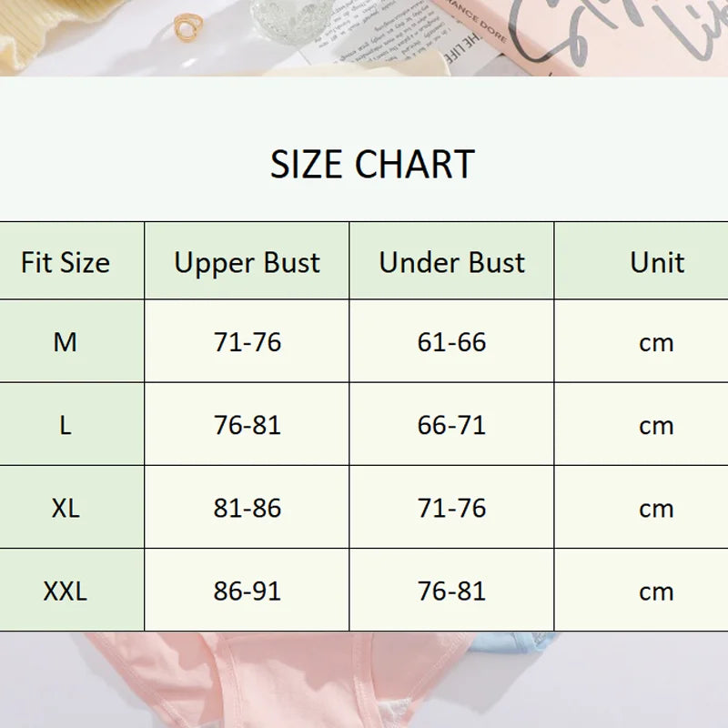Image resolution: width=728 pixels, height=728 pixels.
Task: Click the cm unit in the M row
Action: tap(656, 343)
